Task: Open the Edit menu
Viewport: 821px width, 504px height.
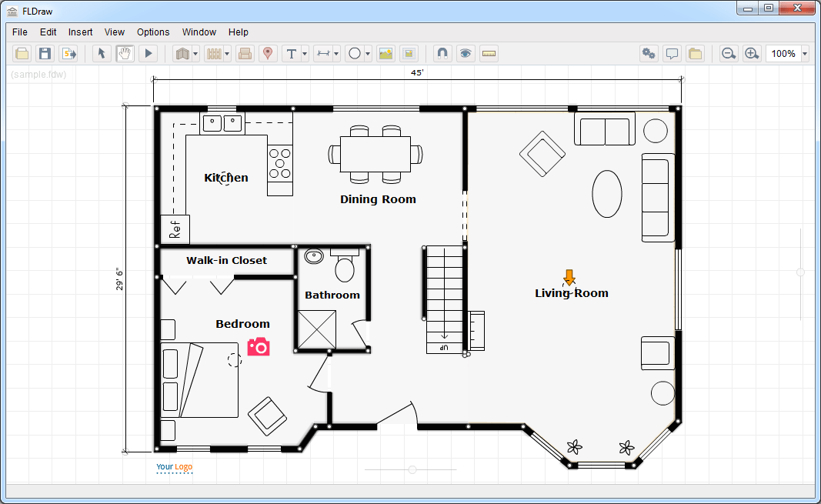Action: click(48, 32)
